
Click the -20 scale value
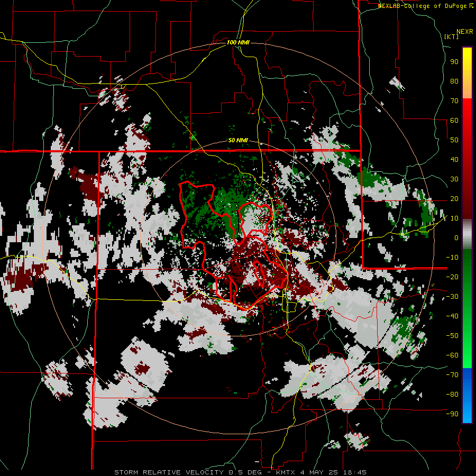452,277
